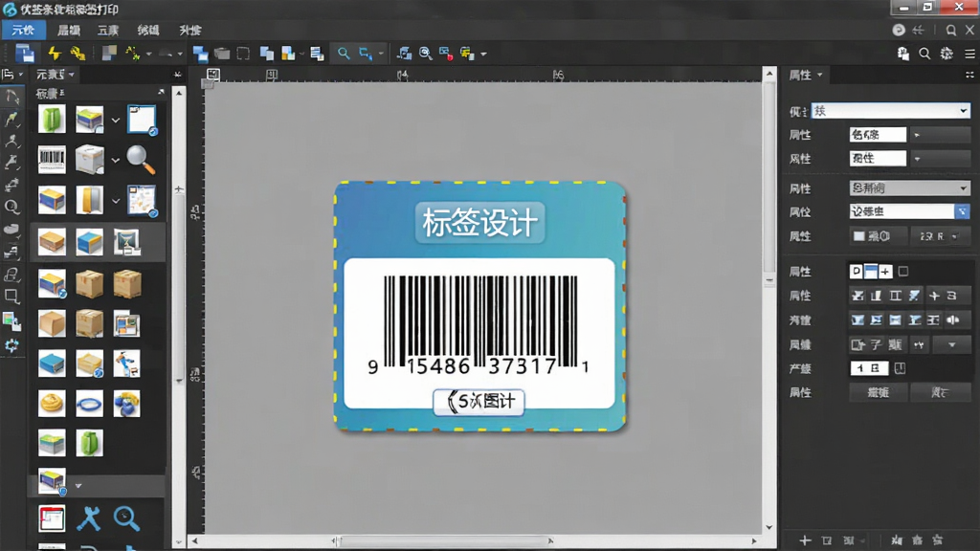
Task: Click the first white property input field
Action: [x=878, y=135]
